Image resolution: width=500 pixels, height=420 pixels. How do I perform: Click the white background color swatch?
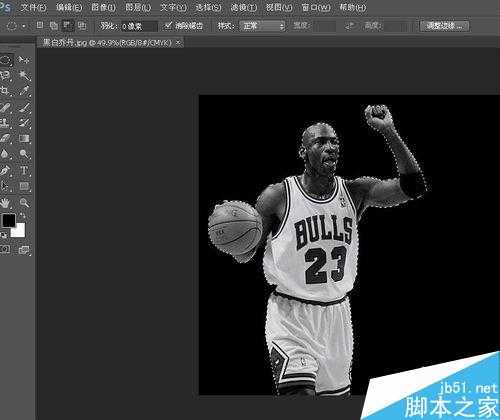tap(19, 231)
